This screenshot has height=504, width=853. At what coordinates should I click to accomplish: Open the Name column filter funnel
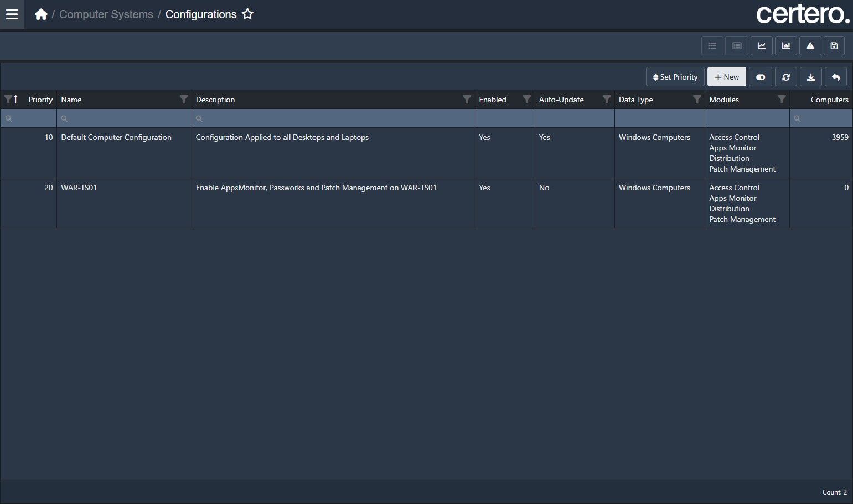tap(184, 99)
